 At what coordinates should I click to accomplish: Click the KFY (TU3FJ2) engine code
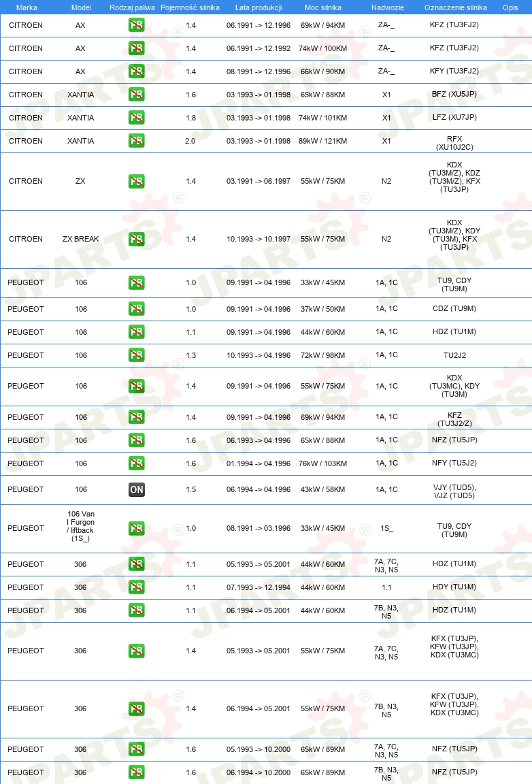[x=454, y=71]
